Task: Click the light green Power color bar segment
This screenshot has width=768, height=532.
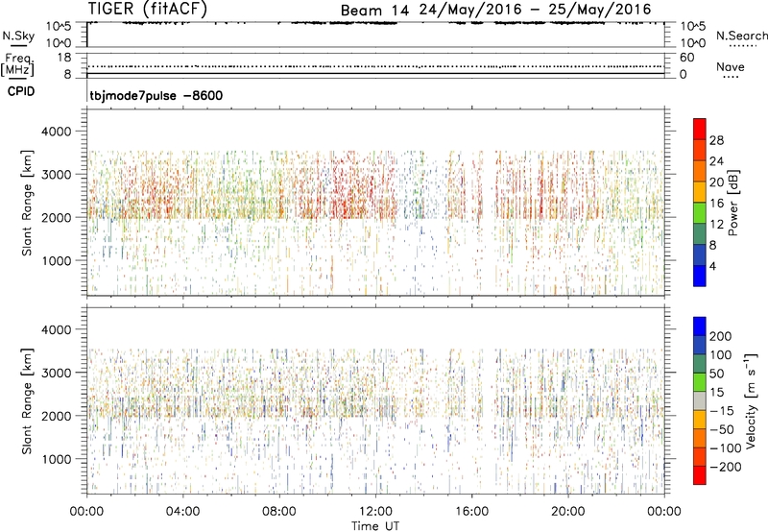Action: [700, 213]
